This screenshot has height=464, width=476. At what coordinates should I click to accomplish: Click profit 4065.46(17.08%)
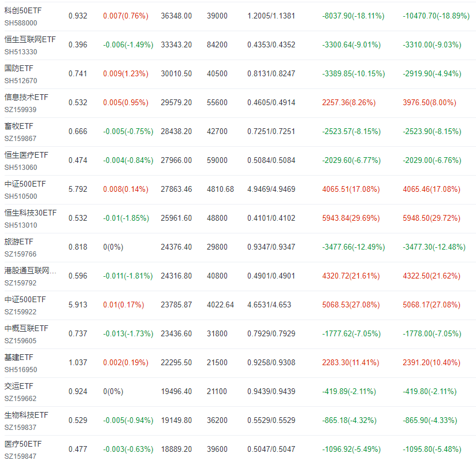pyautogui.click(x=432, y=189)
